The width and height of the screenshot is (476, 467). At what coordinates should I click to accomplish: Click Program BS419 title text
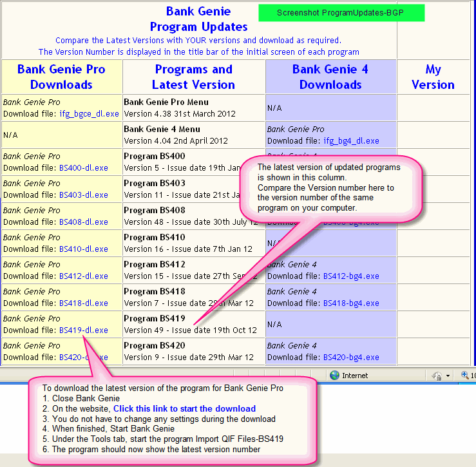click(155, 318)
